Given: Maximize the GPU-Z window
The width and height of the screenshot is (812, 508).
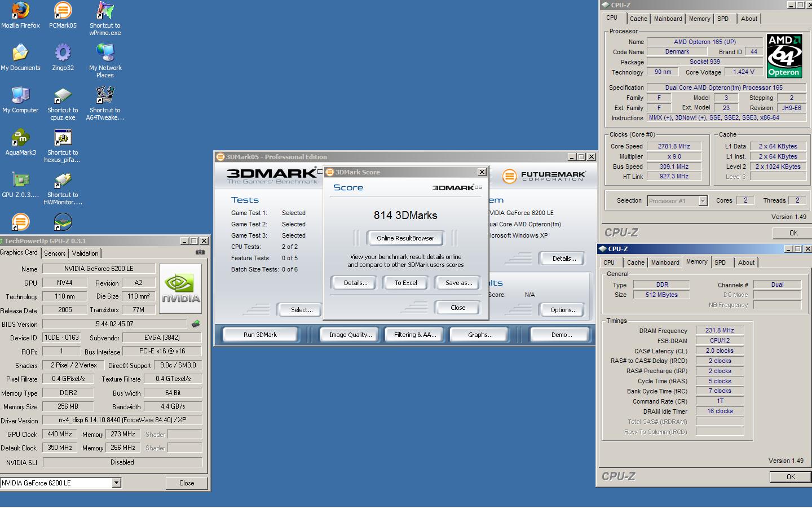Looking at the screenshot, I should click(x=193, y=241).
